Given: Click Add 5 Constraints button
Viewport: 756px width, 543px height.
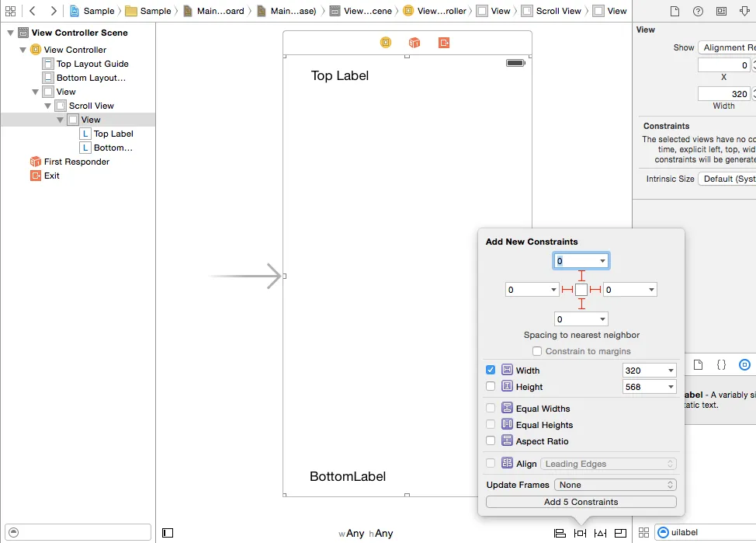Looking at the screenshot, I should [581, 502].
